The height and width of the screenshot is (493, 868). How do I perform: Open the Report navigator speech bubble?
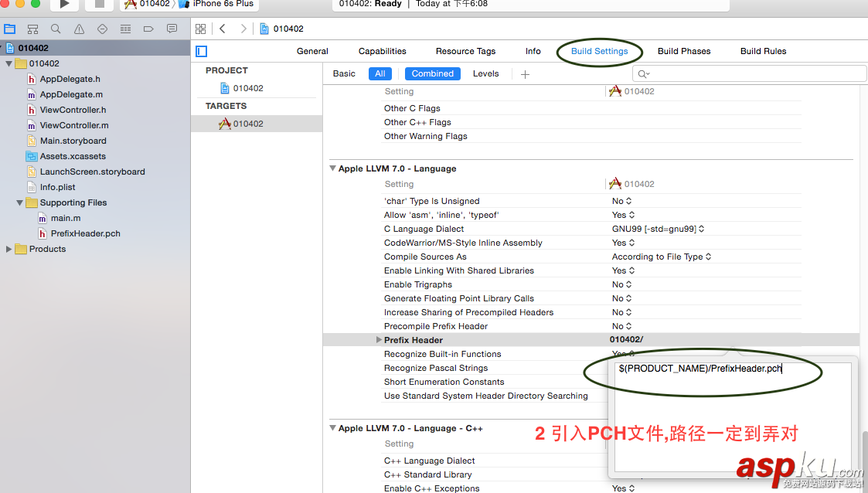pos(172,28)
